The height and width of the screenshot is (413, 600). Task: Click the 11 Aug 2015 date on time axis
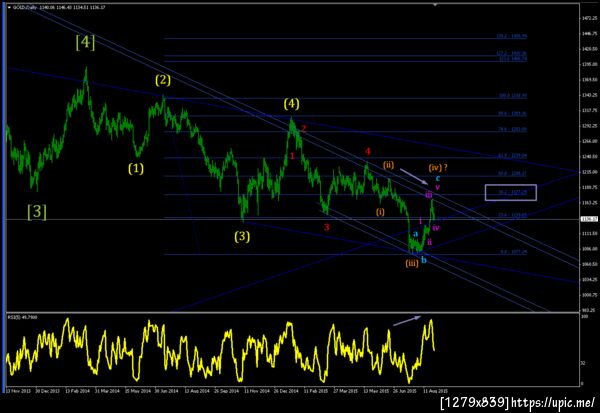[x=435, y=391]
